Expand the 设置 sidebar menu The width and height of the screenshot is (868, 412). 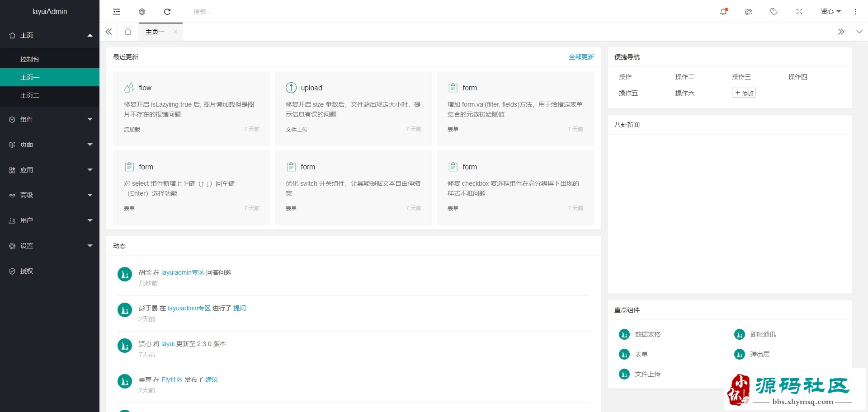coord(50,246)
